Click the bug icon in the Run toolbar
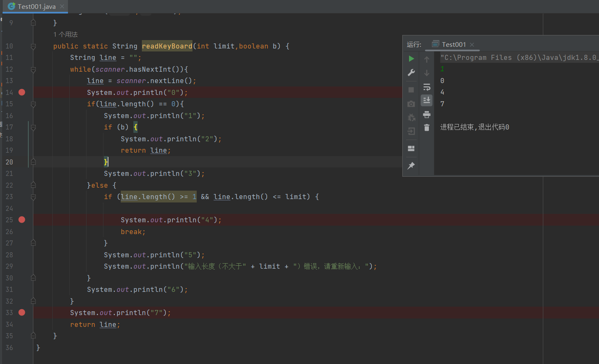 (411, 117)
